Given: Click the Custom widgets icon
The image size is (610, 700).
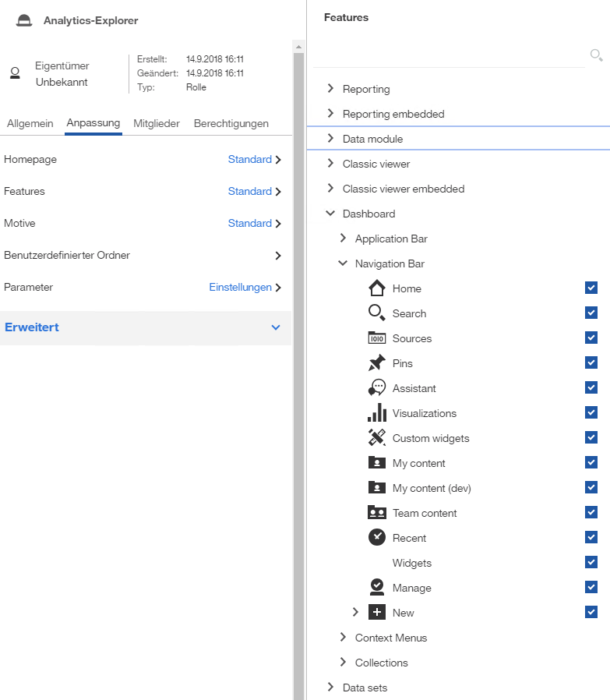Looking at the screenshot, I should coord(377,438).
